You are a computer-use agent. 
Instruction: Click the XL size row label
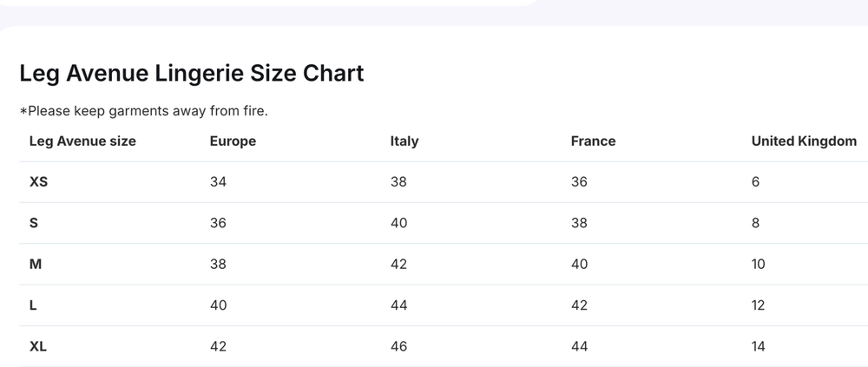(38, 346)
